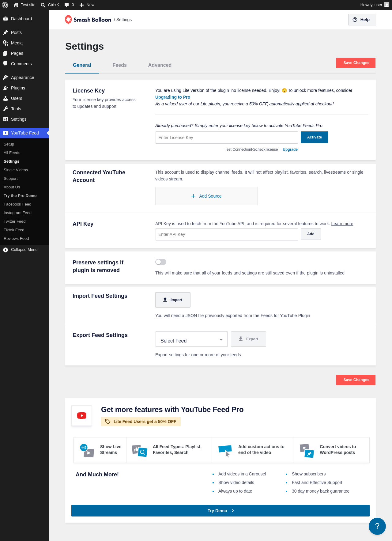Click the Appearance paintbrush icon

[6, 78]
